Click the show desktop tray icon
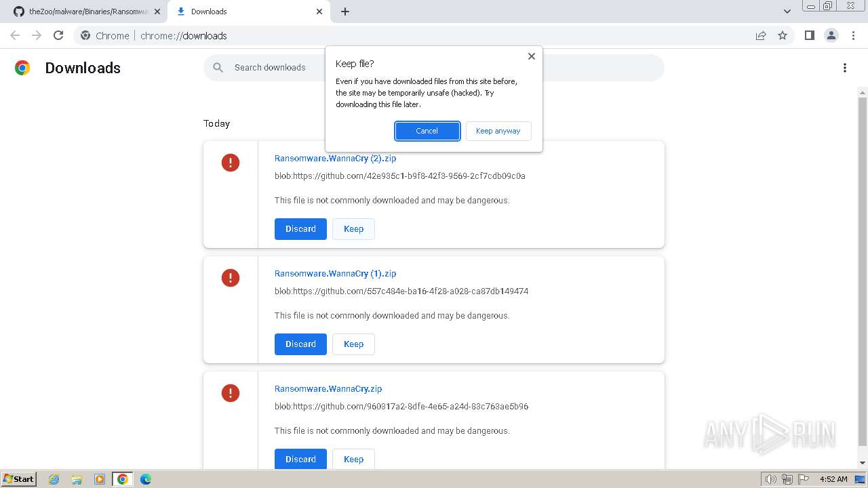 coord(860,479)
